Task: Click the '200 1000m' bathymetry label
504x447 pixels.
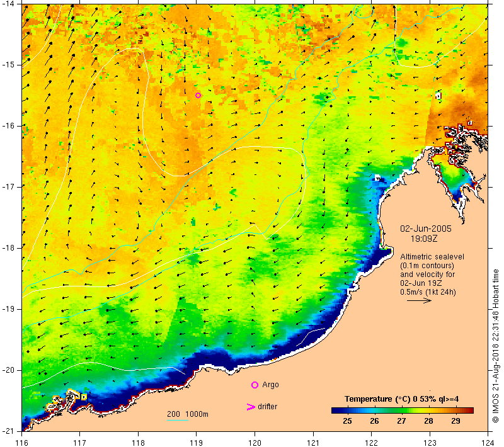Action: pyautogui.click(x=188, y=414)
